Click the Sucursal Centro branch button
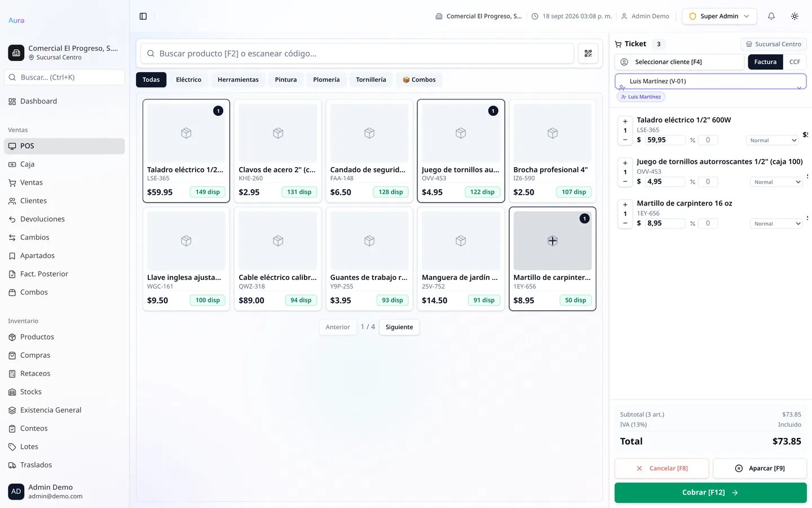812x508 pixels. (774, 44)
